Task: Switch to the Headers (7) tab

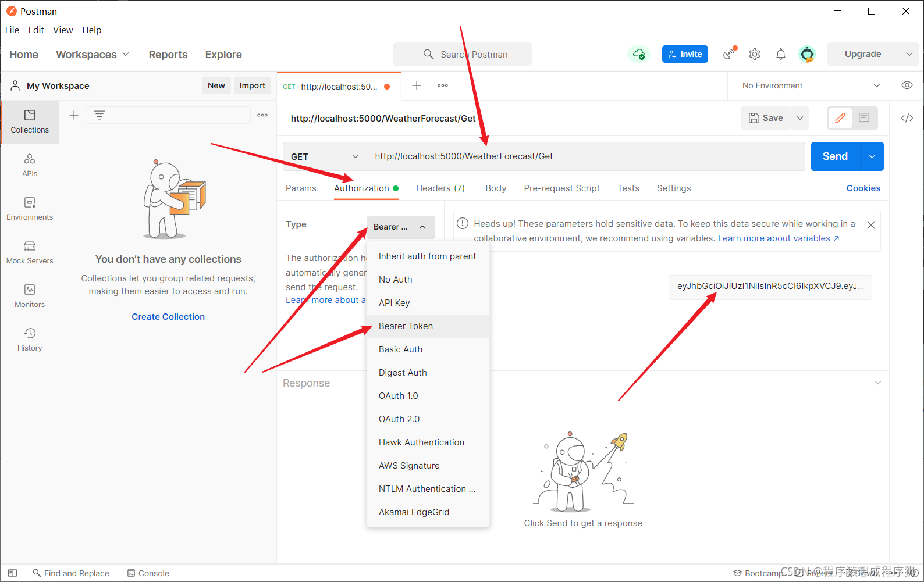Action: pos(440,188)
